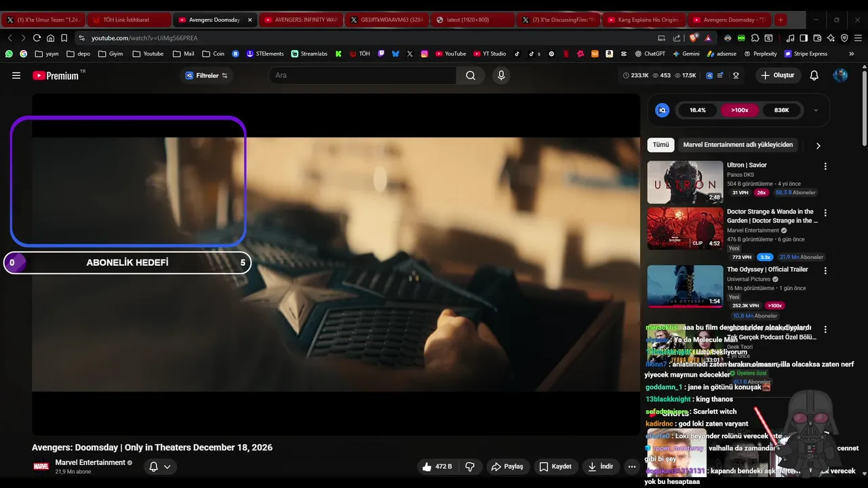Open Netflix bookmark icon

(566, 54)
